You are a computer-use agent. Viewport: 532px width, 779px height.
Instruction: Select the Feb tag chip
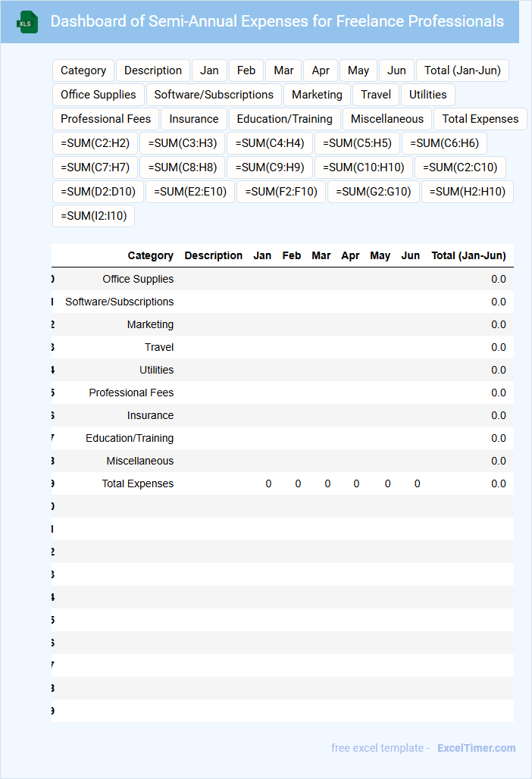point(246,70)
